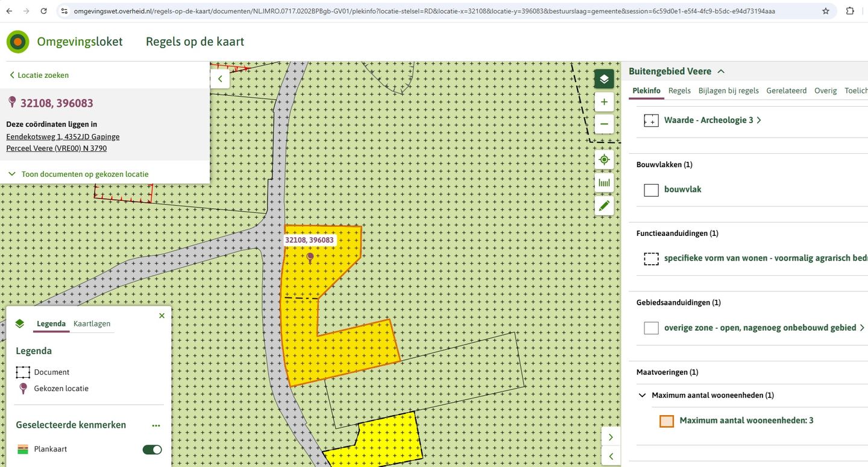Close the legend panel

click(162, 316)
